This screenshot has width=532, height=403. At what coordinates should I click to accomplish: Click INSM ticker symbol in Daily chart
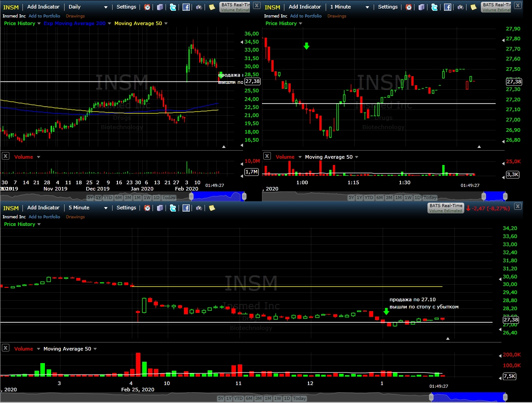click(11, 7)
